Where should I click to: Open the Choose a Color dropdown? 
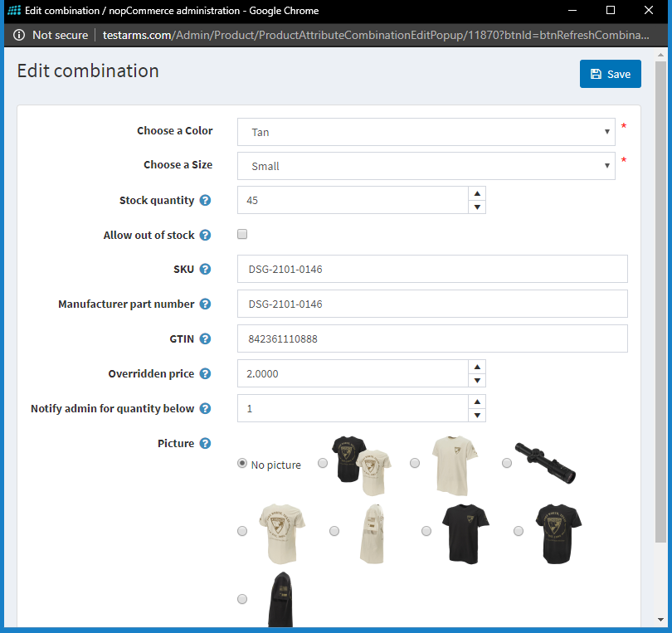pos(426,132)
